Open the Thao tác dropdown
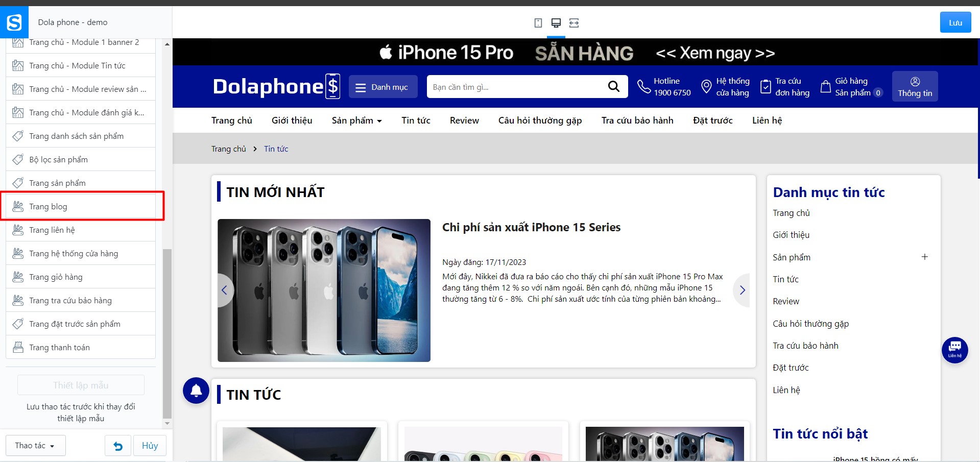This screenshot has height=462, width=980. coord(36,446)
